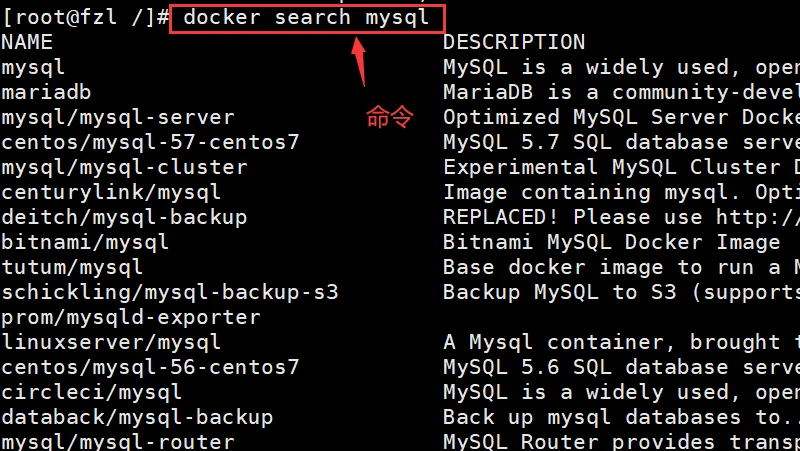Click the DESCRIPTION column header
The width and height of the screenshot is (800, 451).
click(514, 42)
